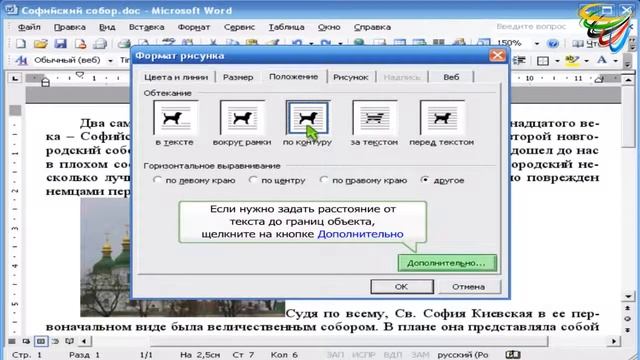This screenshot has height=360, width=640.
Task: Click the Borders icon on formatting toolbar
Action: point(542,60)
